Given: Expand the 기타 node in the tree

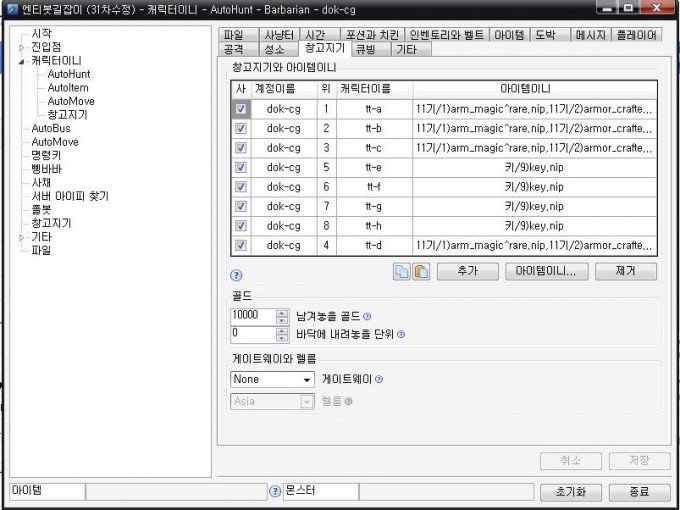Looking at the screenshot, I should (x=22, y=237).
